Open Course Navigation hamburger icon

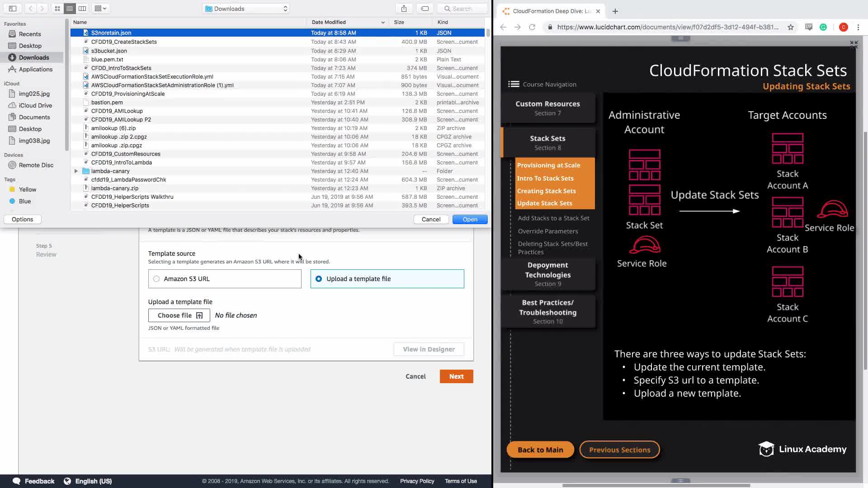click(513, 84)
